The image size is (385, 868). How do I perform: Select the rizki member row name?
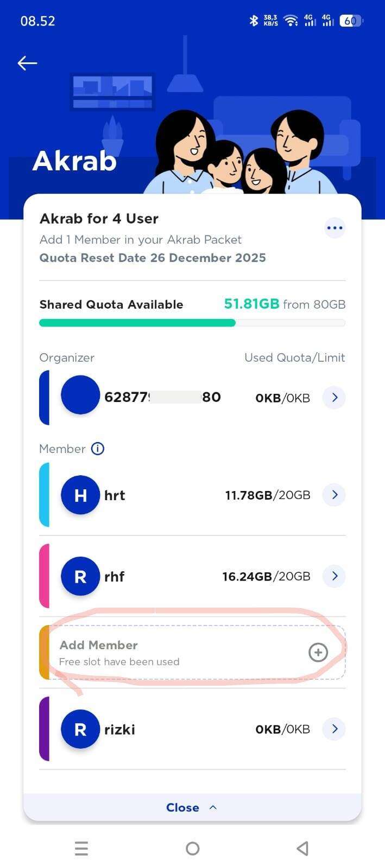[x=119, y=730]
